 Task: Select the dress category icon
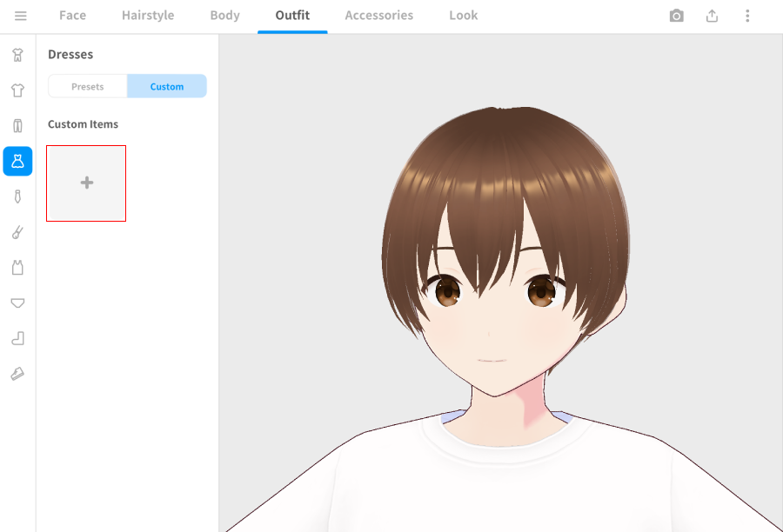point(17,161)
